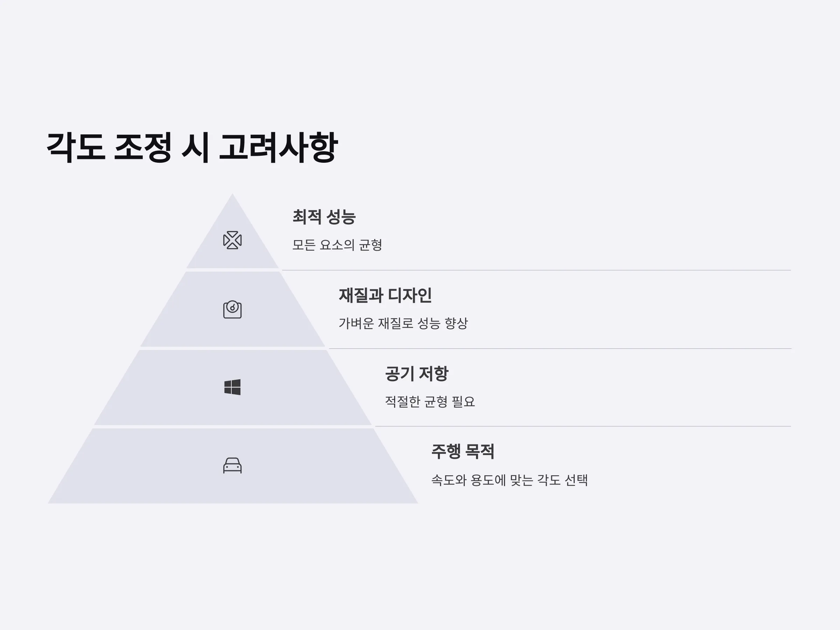This screenshot has height=630, width=840.
Task: Select the text 적절한 균형 필요
Action: coord(430,401)
